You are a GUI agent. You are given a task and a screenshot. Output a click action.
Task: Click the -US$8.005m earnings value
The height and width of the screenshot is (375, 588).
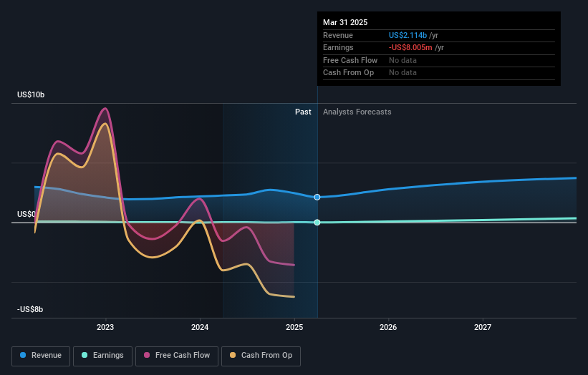coord(410,47)
